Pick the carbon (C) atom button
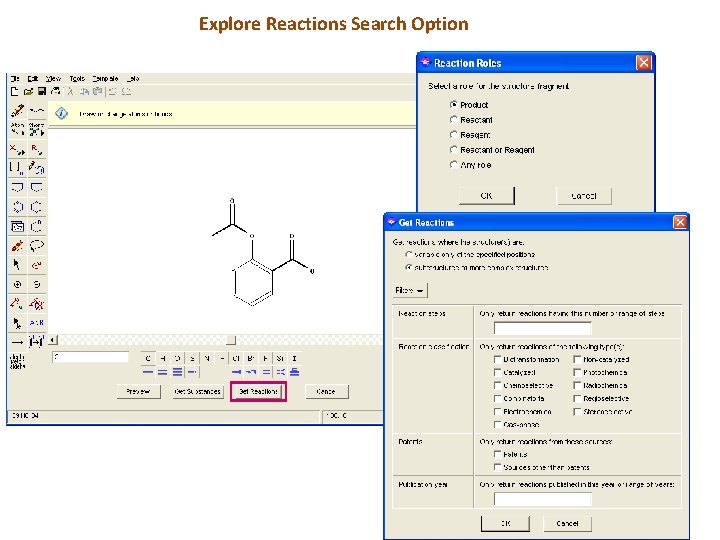Screen dimensions: 720x540 (148, 358)
